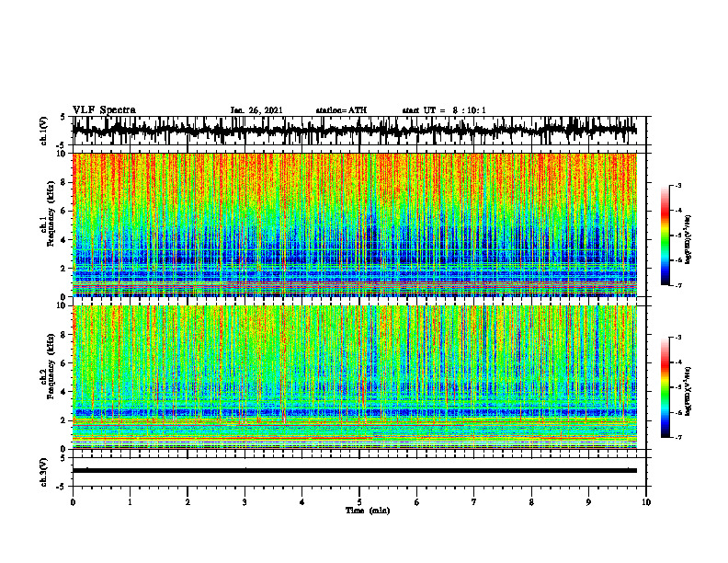
Task: Click the "5" tick on ch.1(V) axis
Action: pos(63,118)
